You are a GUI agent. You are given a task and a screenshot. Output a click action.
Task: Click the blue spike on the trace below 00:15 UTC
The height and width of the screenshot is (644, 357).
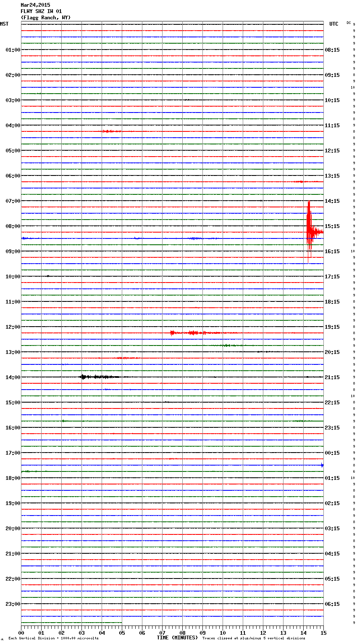pos(322,465)
